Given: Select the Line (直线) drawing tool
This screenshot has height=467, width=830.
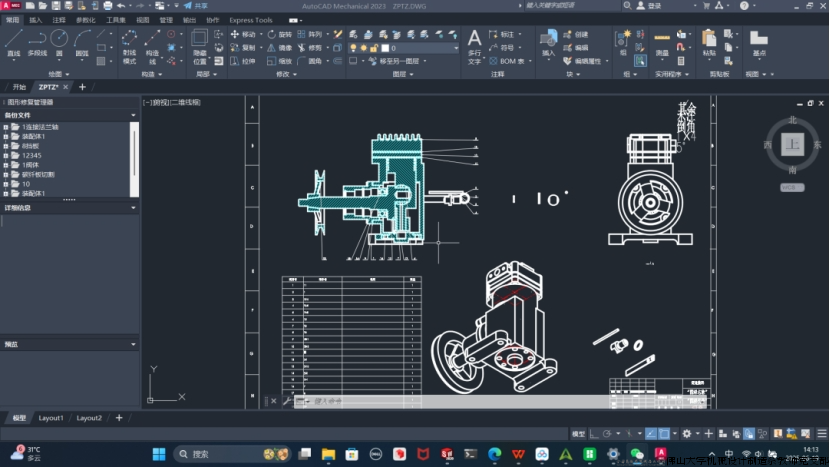Looking at the screenshot, I should coord(13,40).
